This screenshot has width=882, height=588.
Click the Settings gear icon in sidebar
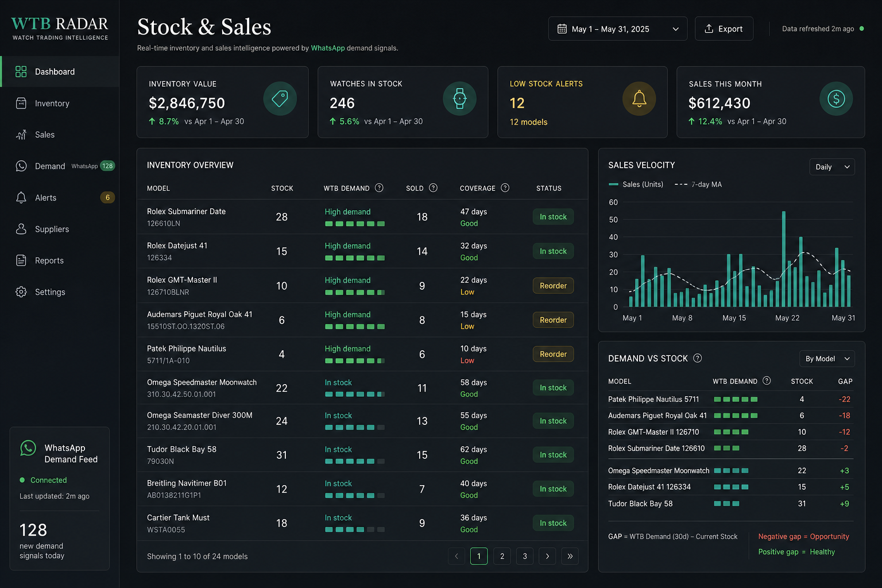tap(21, 292)
